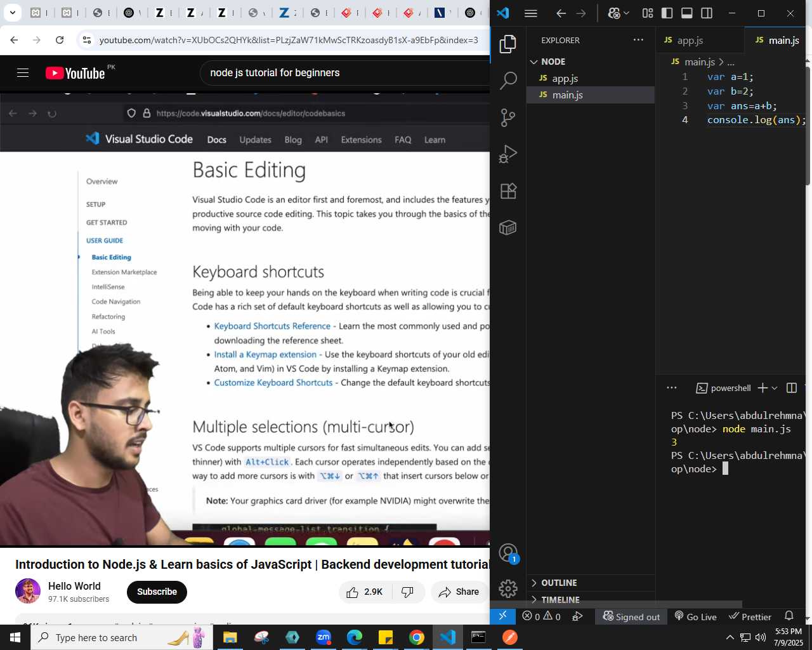Screen dimensions: 812x650
Task: Open the remote window indicator in the status bar
Action: click(503, 616)
